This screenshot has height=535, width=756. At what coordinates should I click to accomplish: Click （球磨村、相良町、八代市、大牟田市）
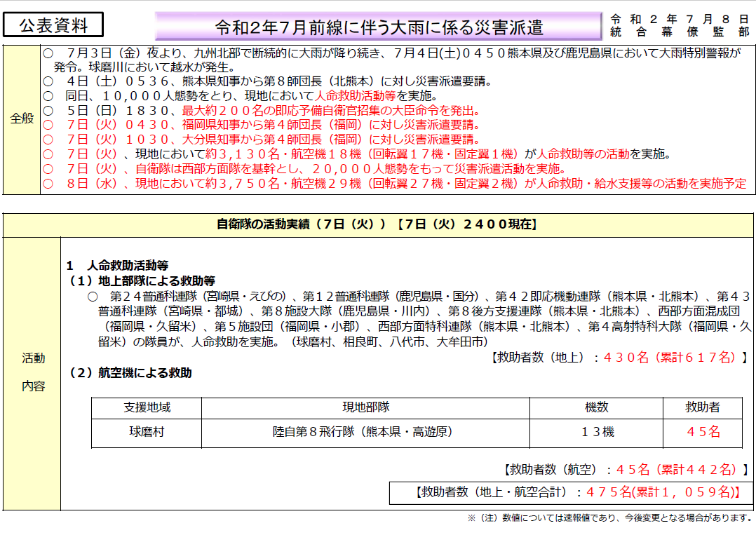[x=390, y=341]
